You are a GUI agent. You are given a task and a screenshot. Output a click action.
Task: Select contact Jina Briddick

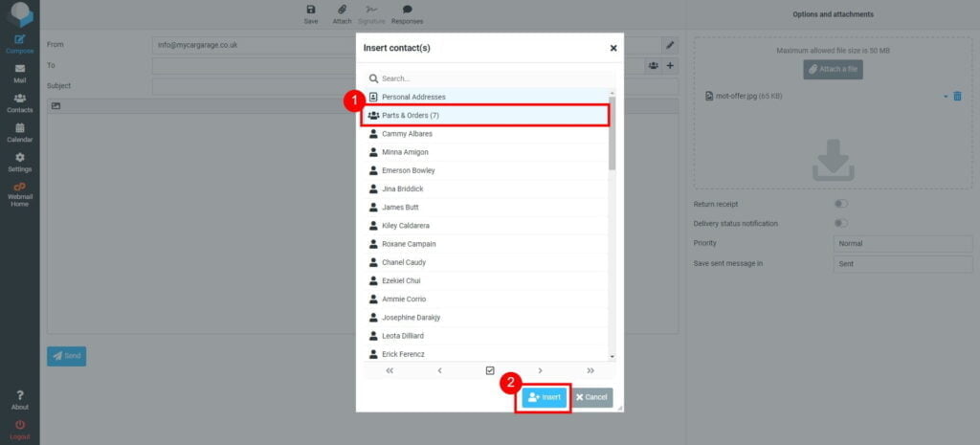tap(485, 189)
